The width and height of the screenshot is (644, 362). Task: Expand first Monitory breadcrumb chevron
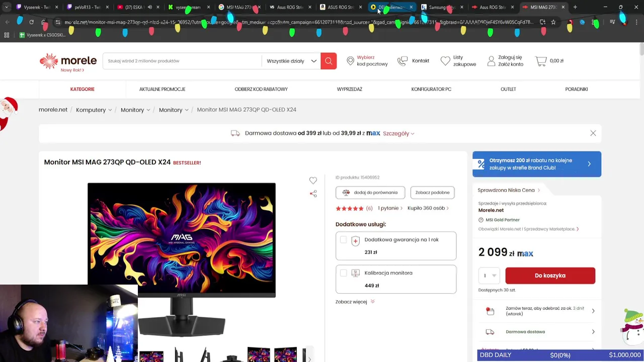coord(148,110)
